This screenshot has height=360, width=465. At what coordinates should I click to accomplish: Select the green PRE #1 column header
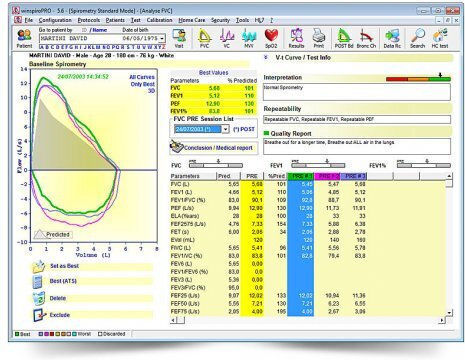(301, 176)
